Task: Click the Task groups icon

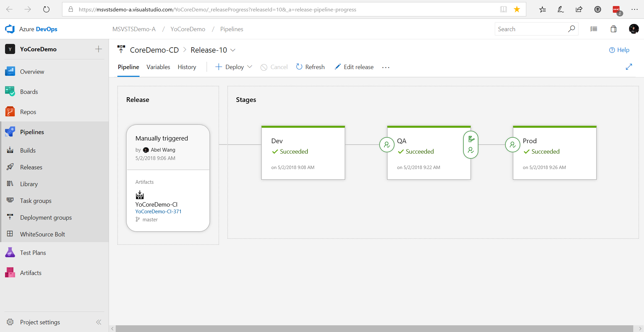Action: coord(10,201)
